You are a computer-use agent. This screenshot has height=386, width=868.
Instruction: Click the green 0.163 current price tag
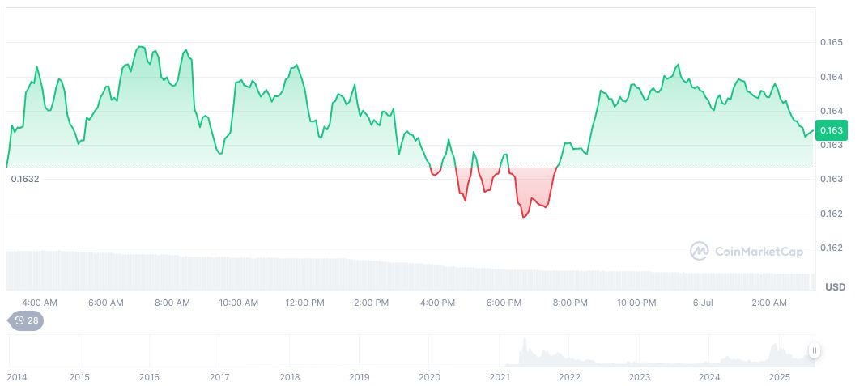[x=831, y=130]
